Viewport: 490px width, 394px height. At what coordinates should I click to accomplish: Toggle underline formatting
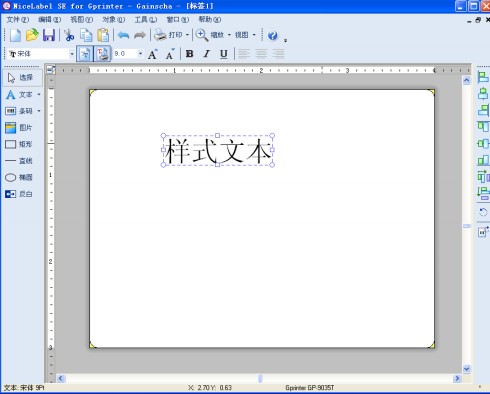click(224, 54)
